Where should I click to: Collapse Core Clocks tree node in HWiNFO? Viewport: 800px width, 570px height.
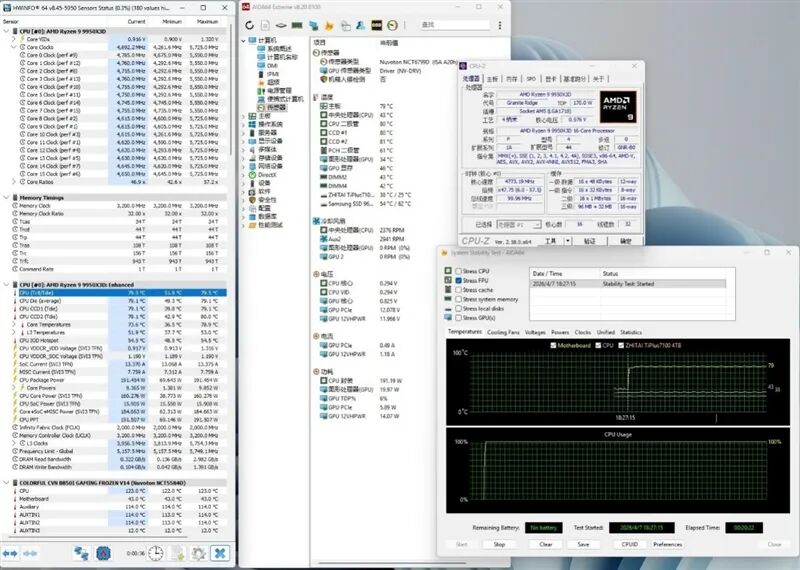[14, 47]
